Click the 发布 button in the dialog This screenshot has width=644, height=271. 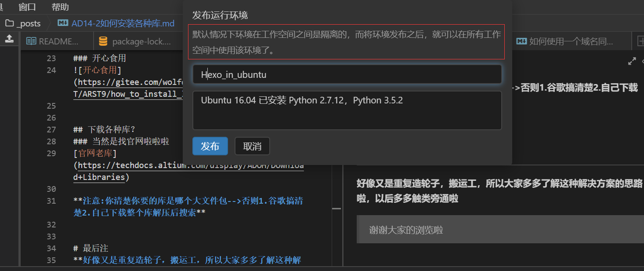pyautogui.click(x=210, y=146)
